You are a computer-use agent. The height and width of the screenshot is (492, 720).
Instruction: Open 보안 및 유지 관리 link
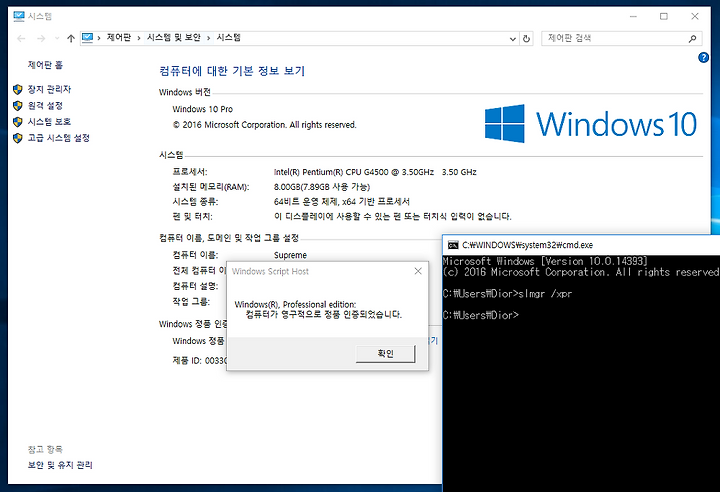(60, 465)
